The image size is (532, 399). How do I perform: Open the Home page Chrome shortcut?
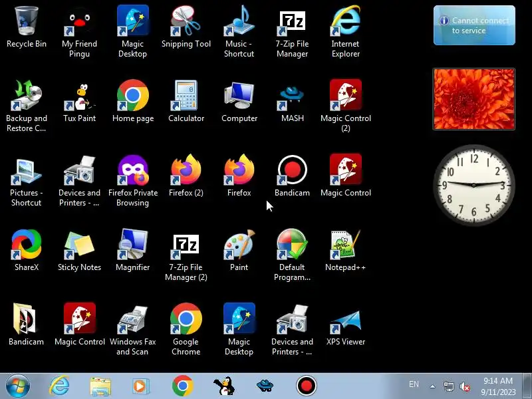pyautogui.click(x=133, y=101)
